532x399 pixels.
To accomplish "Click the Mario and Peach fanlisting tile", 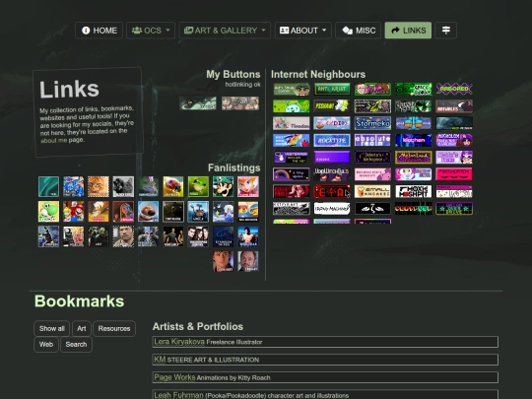I will coord(73,212).
